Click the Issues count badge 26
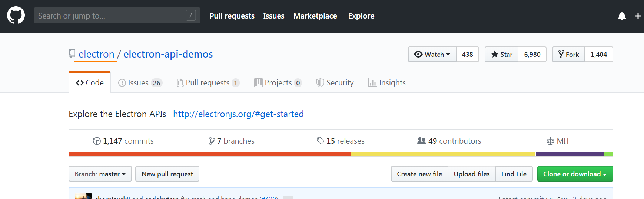Viewport: 644px width, 199px height. [x=157, y=83]
